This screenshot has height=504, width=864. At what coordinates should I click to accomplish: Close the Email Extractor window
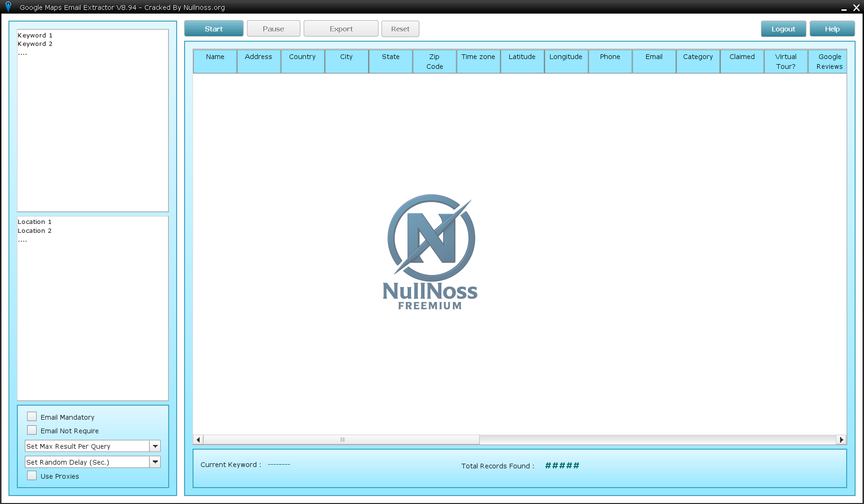(x=856, y=7)
